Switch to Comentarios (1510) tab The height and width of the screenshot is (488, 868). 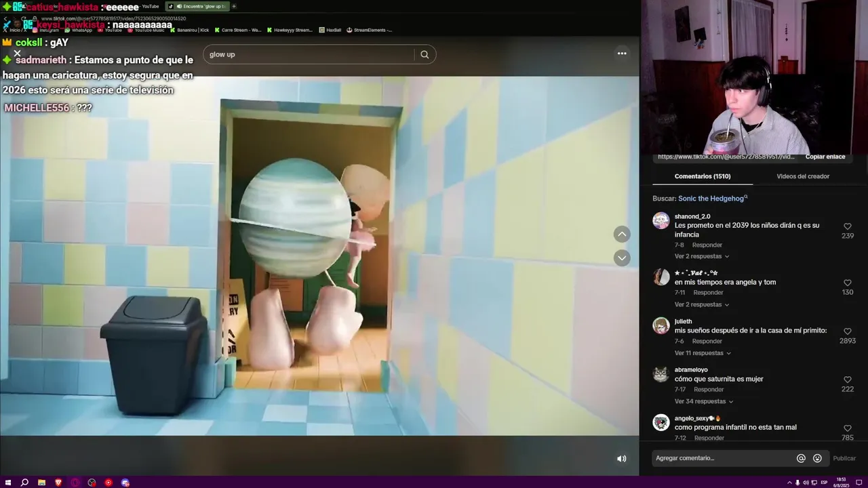tap(703, 176)
